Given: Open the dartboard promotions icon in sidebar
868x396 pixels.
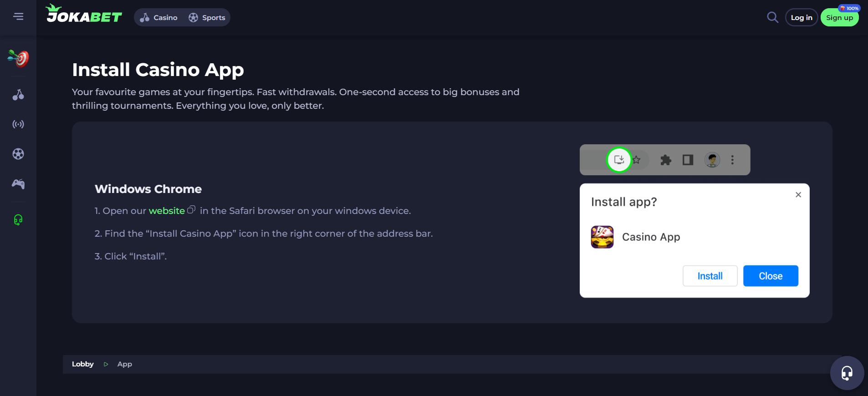Looking at the screenshot, I should pos(18,58).
